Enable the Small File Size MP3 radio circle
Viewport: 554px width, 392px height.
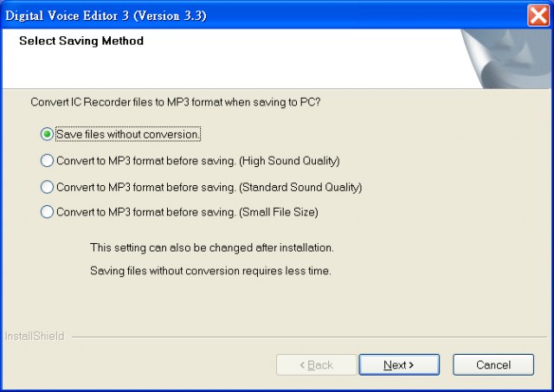(x=47, y=212)
